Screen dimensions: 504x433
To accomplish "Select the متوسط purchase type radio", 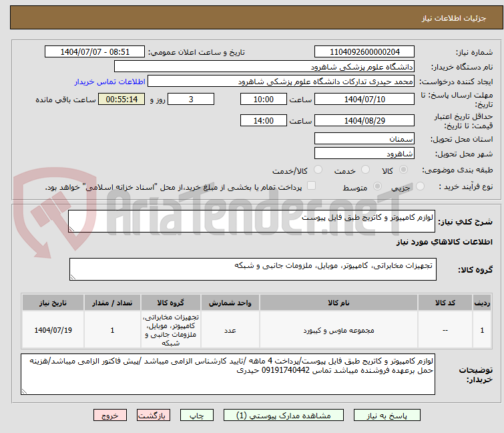I will pyautogui.click(x=377, y=186).
